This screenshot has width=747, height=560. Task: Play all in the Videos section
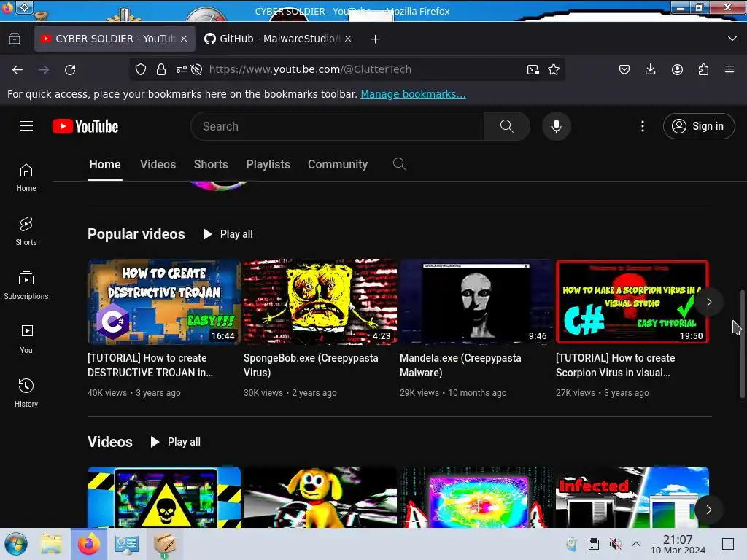tap(175, 442)
